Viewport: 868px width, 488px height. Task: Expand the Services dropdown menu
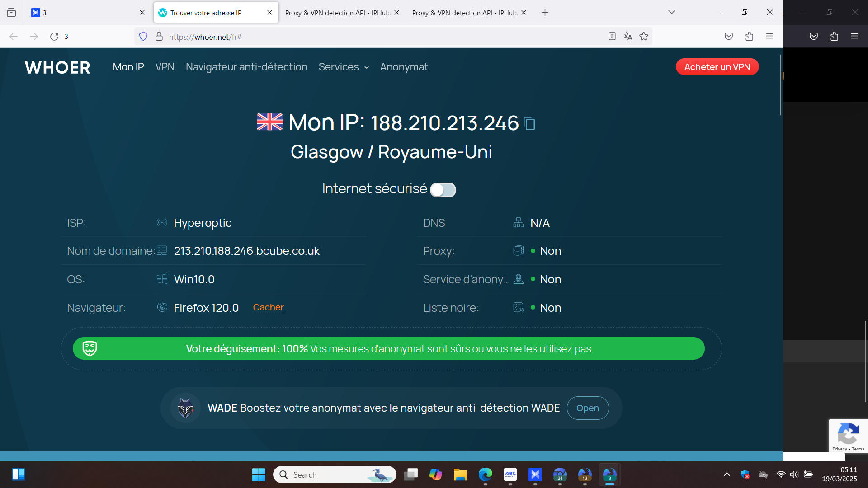click(x=344, y=67)
